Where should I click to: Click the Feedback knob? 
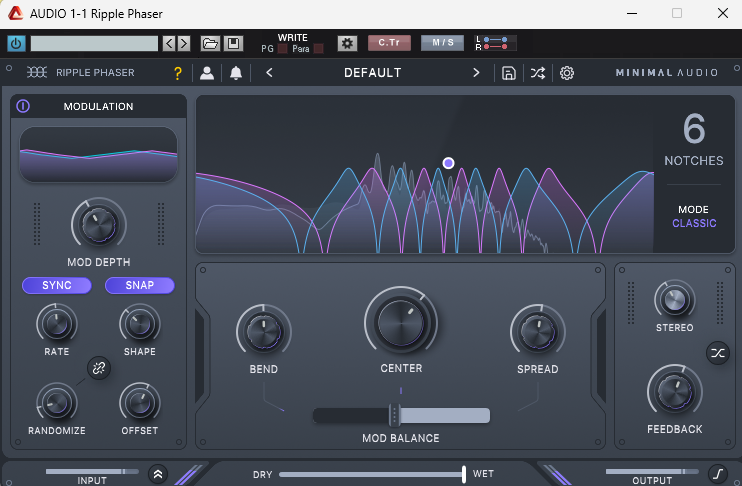coord(675,392)
